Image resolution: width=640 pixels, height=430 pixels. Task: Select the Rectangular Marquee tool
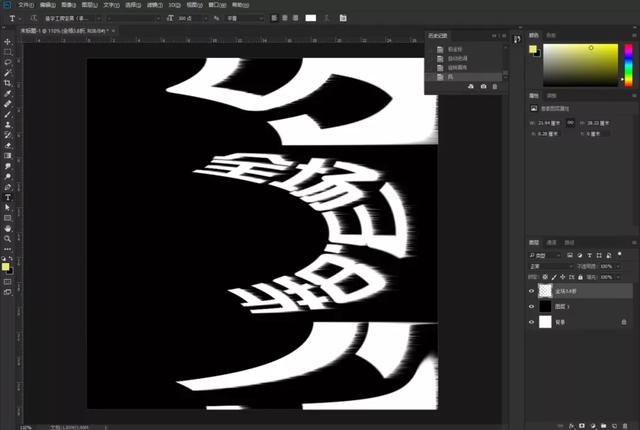click(x=8, y=52)
